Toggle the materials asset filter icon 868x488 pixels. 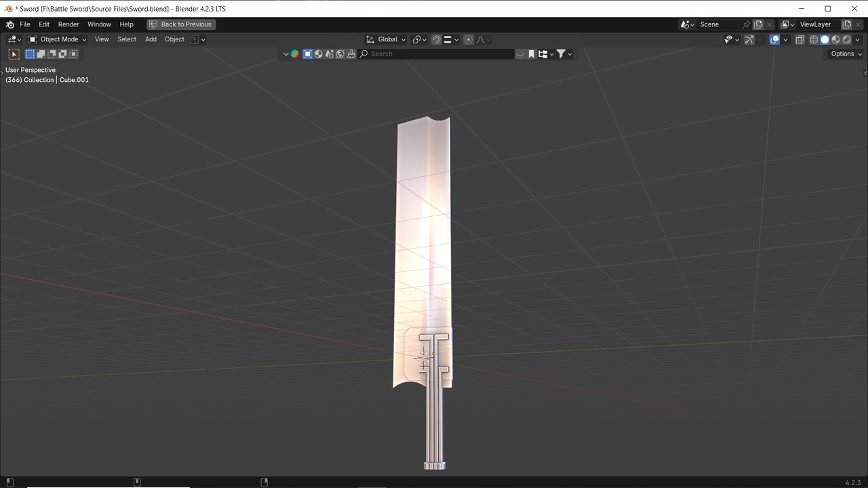[318, 54]
